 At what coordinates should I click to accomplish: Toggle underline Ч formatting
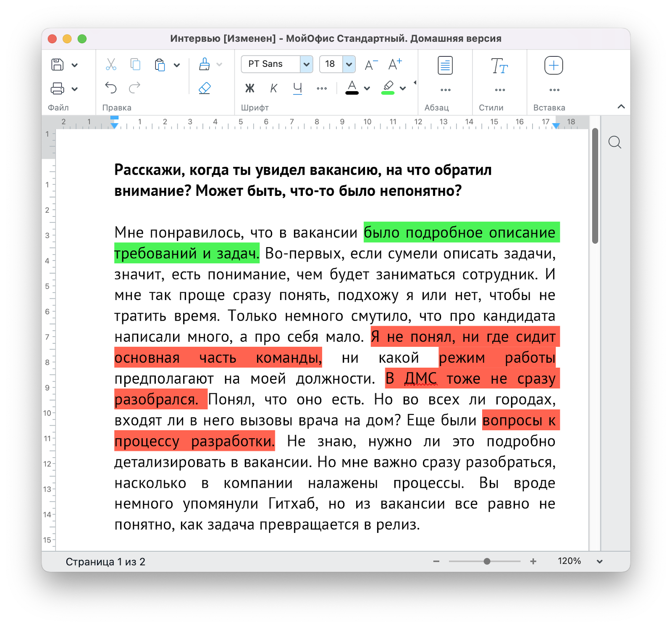pyautogui.click(x=298, y=88)
